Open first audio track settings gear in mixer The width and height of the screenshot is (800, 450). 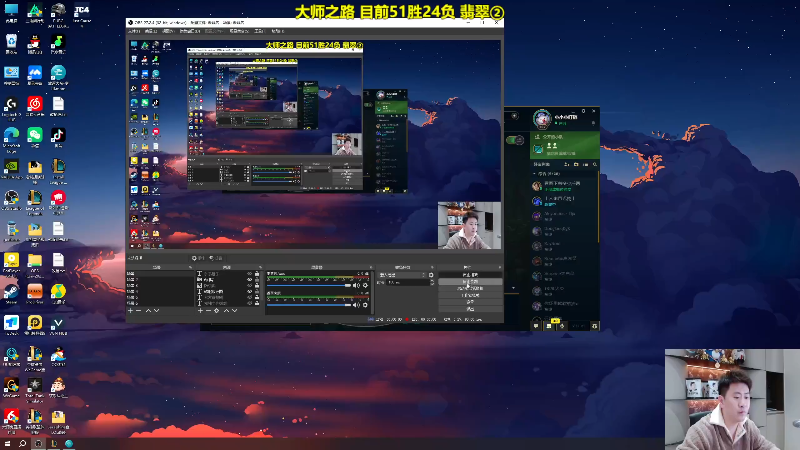tap(365, 285)
